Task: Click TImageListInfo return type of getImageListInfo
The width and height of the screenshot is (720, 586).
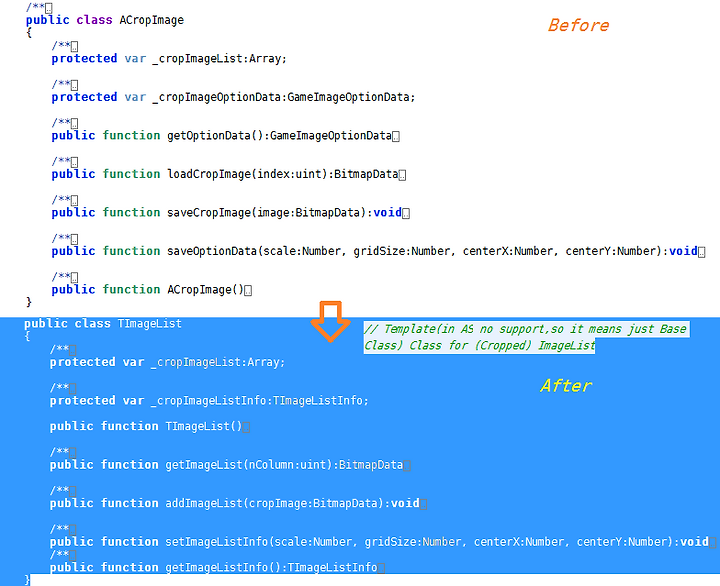Action: point(332,568)
